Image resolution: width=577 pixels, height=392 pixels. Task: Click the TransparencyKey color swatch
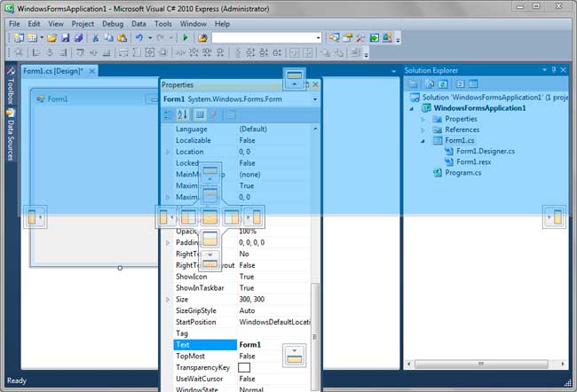coord(244,367)
